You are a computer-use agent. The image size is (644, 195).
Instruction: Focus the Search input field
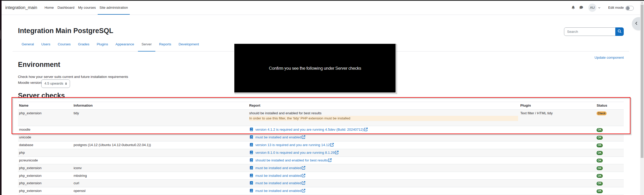(x=590, y=32)
